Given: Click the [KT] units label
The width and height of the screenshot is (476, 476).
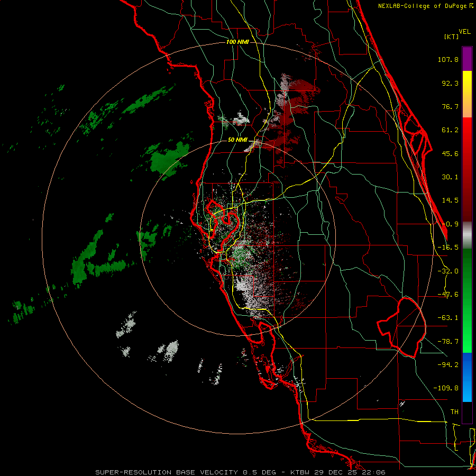Looking at the screenshot, I should click(x=452, y=36).
